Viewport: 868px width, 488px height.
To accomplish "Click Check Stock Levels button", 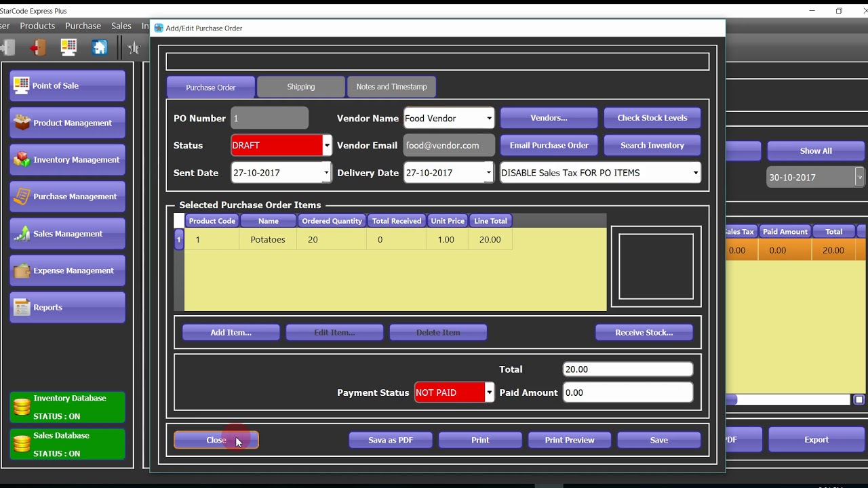I will (x=652, y=118).
